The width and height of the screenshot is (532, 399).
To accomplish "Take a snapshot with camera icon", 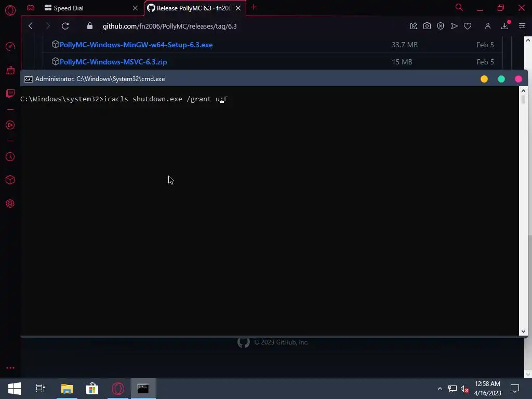I will click(x=427, y=26).
